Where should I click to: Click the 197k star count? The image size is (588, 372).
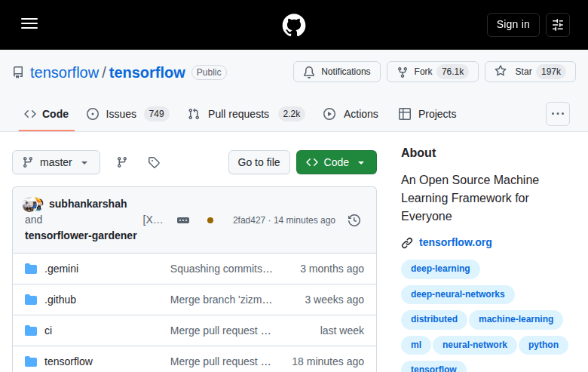click(x=551, y=72)
